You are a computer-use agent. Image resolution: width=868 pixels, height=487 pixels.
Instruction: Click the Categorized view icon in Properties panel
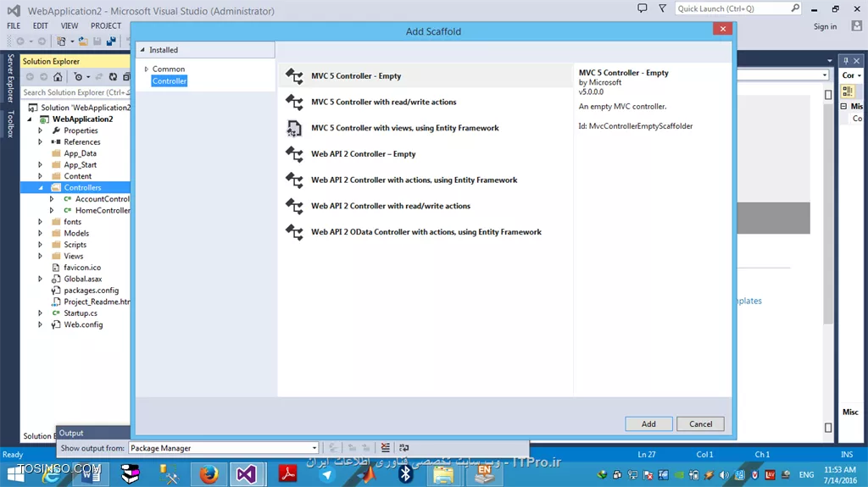click(847, 91)
